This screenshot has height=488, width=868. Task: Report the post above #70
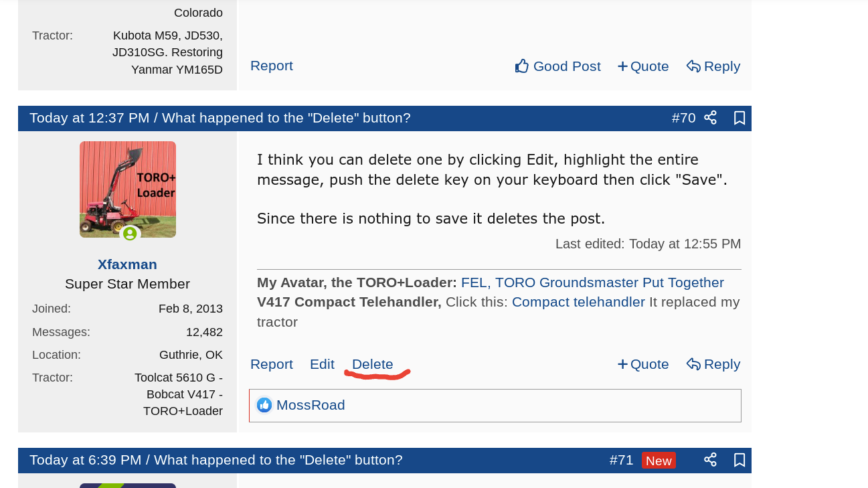[272, 66]
